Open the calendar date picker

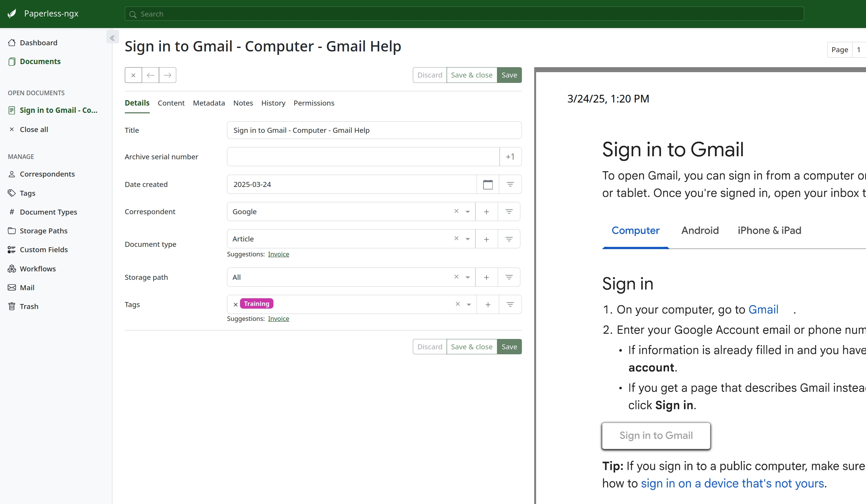tap(488, 184)
